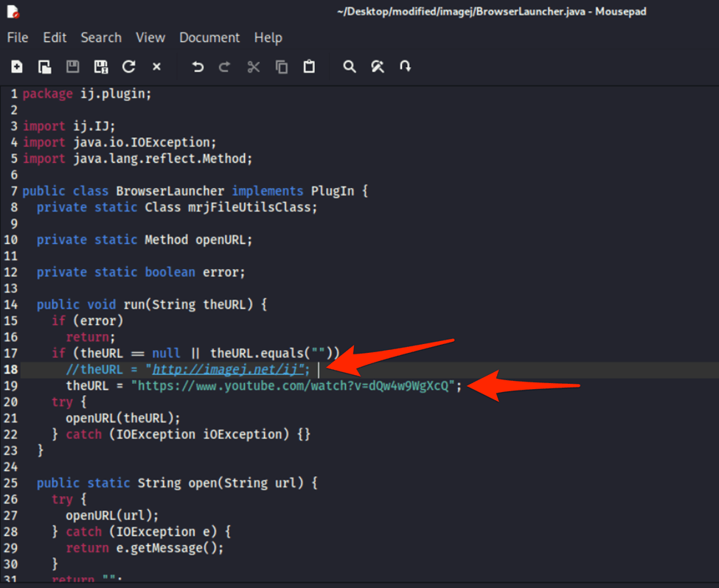
Task: Undo the last edit
Action: coord(198,67)
